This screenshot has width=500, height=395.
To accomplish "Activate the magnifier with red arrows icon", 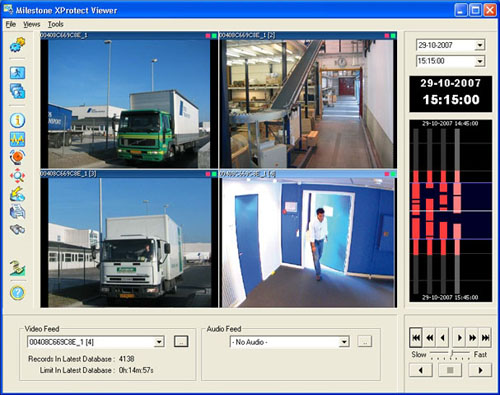I will coord(17,176).
